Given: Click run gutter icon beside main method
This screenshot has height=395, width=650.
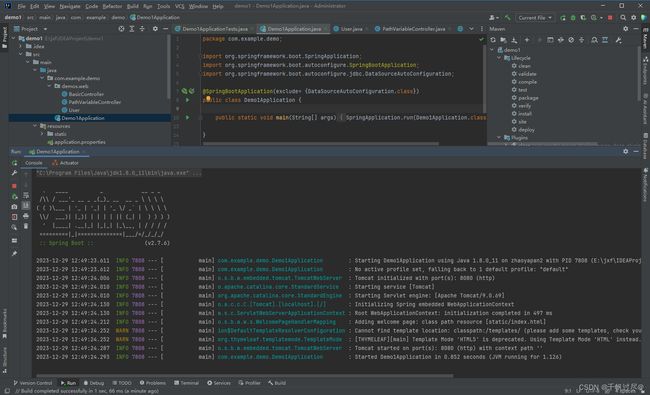Looking at the screenshot, I should coord(187,118).
